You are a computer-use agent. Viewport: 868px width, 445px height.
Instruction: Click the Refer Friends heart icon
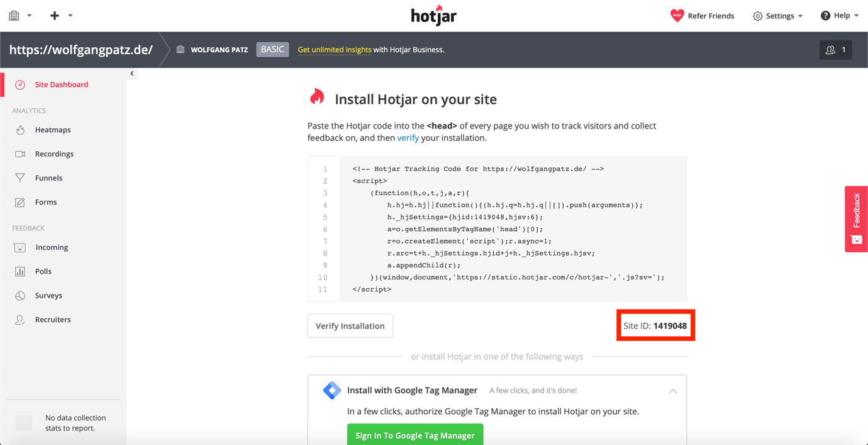tap(677, 16)
